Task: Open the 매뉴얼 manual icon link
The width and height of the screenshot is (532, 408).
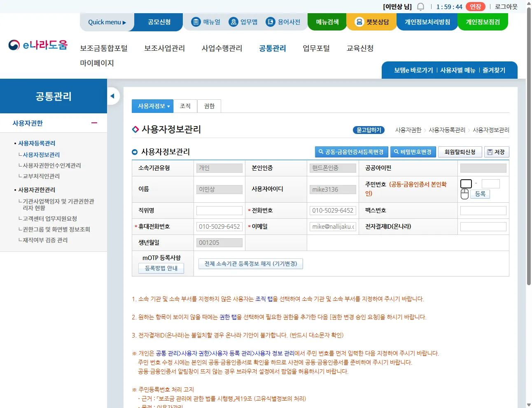Action: tap(206, 22)
